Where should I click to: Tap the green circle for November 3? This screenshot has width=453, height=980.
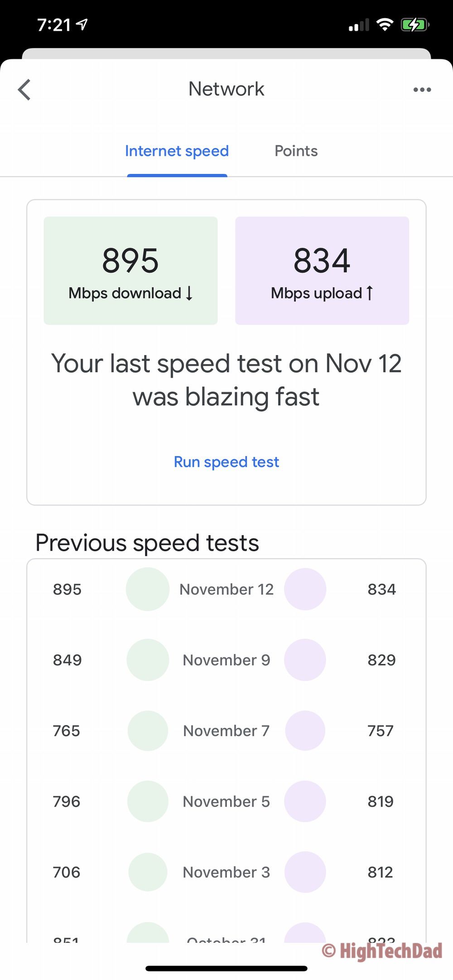pyautogui.click(x=148, y=872)
